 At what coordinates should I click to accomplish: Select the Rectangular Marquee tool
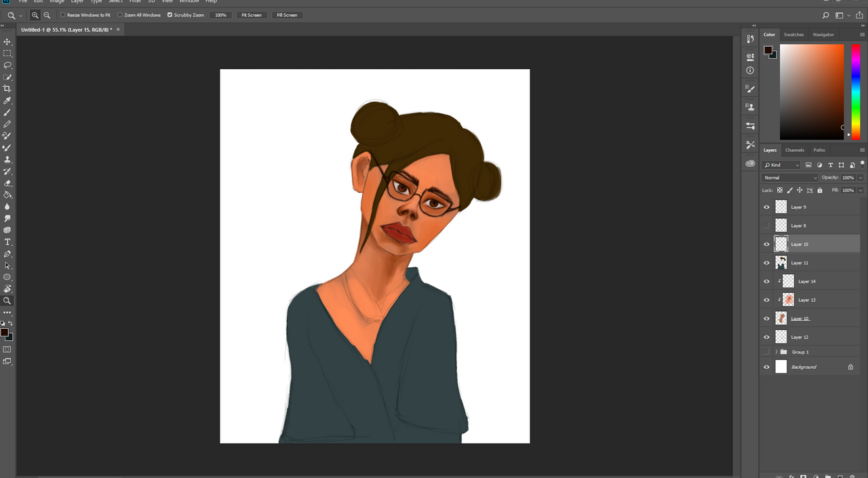pyautogui.click(x=7, y=53)
